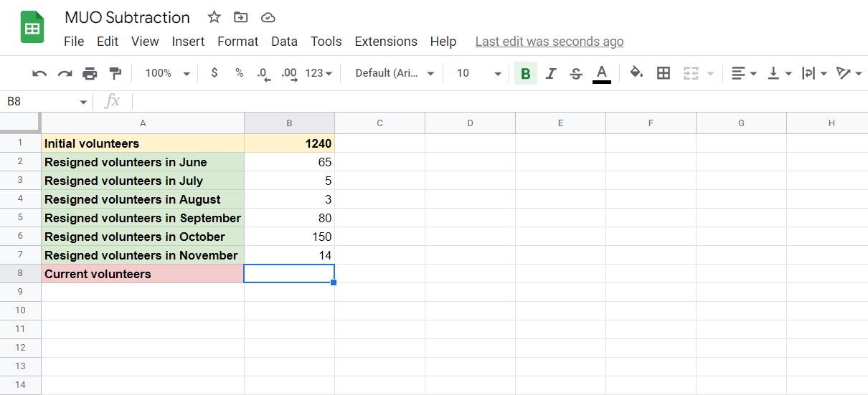Activate the paint format tool
Screen dimensions: 868x395
click(115, 73)
